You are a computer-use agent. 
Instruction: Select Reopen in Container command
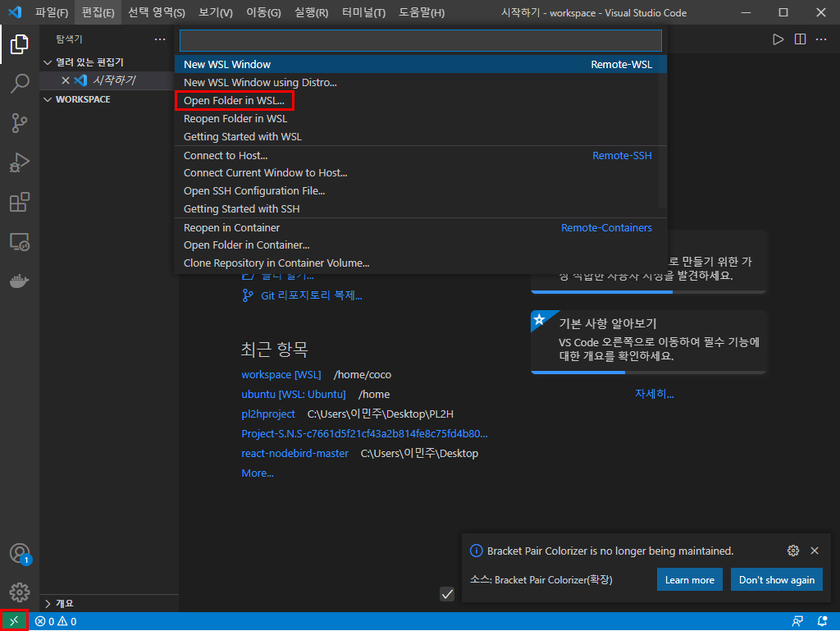coord(421,227)
